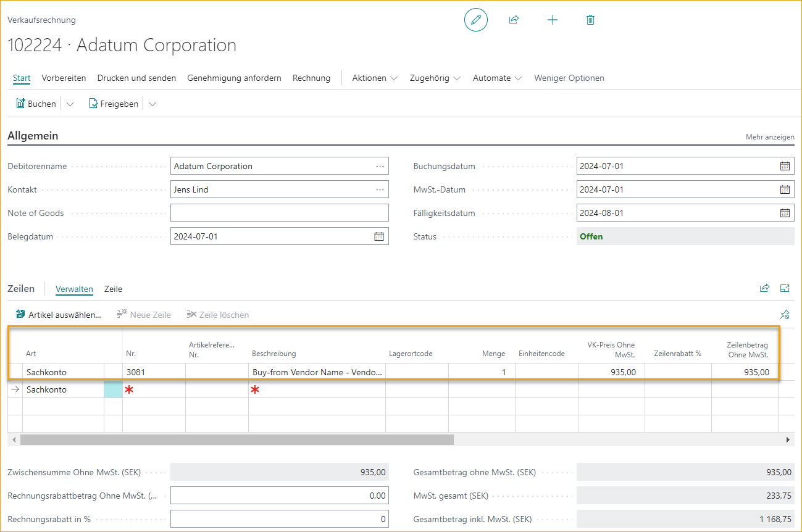The height and width of the screenshot is (532, 802).
Task: Click Zeile löschen in lines toolbar
Action: (218, 315)
